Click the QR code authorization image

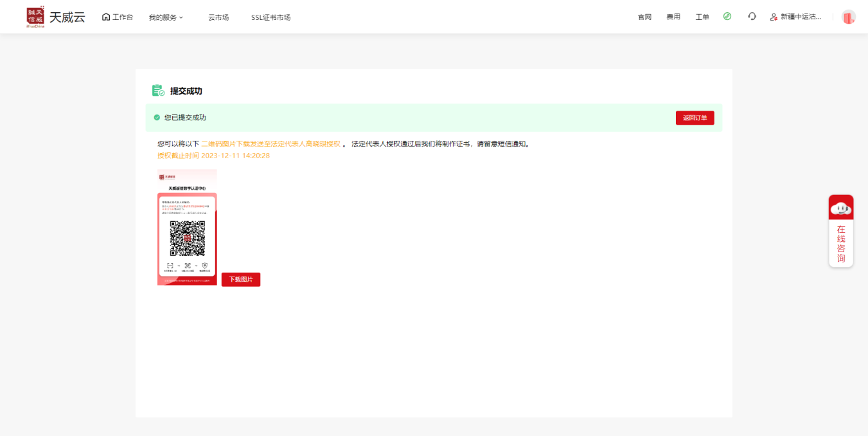(187, 227)
